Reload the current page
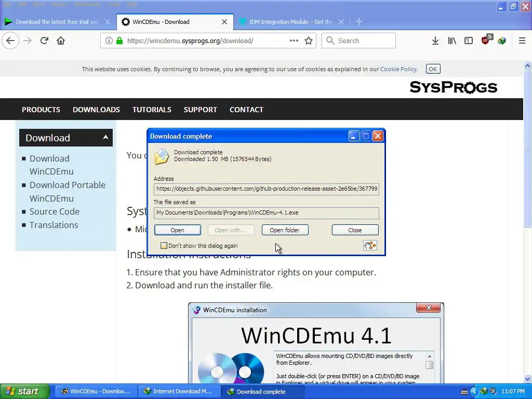Viewport: 532px width, 399px height. pyautogui.click(x=44, y=41)
